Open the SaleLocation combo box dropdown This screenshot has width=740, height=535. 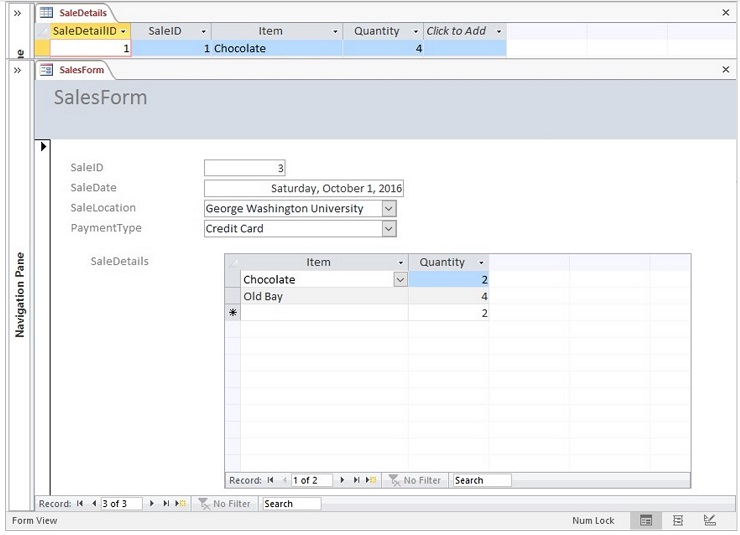point(389,209)
